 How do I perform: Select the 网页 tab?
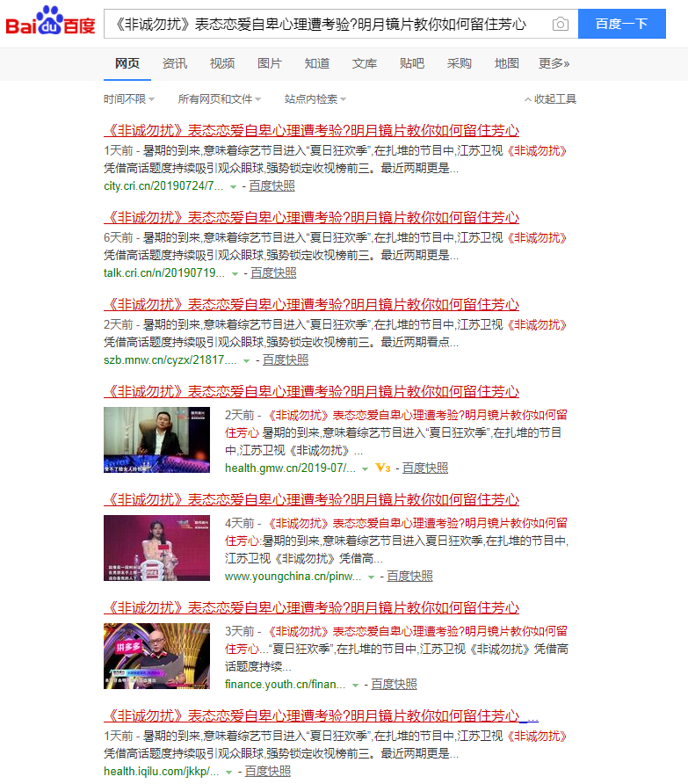tap(127, 63)
